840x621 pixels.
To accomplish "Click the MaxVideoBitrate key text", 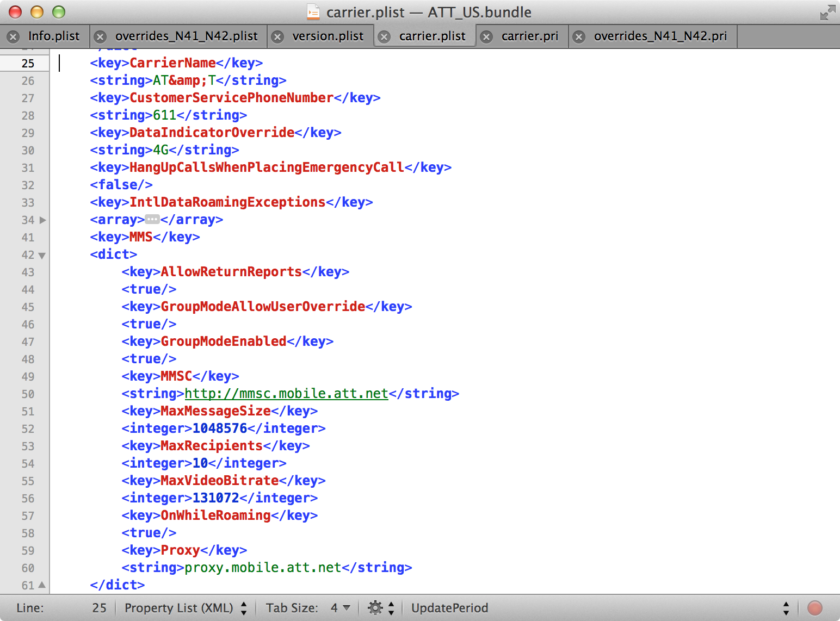I will 220,481.
